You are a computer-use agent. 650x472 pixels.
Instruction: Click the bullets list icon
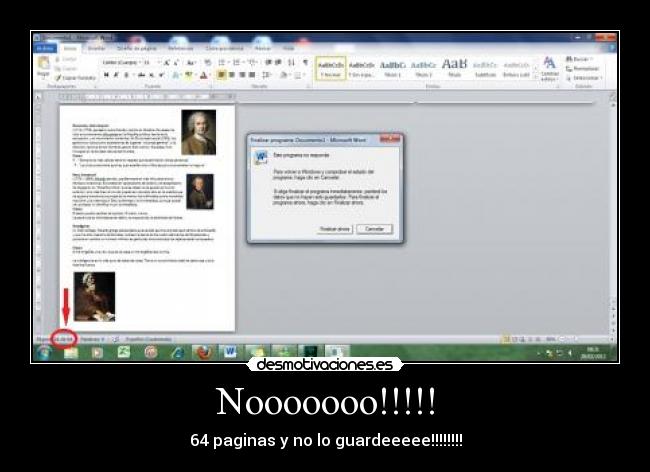coord(222,63)
